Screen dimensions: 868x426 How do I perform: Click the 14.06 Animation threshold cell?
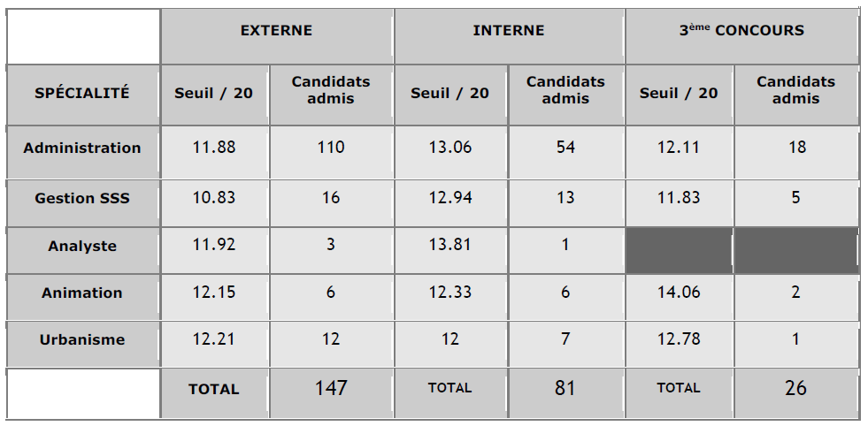point(679,293)
